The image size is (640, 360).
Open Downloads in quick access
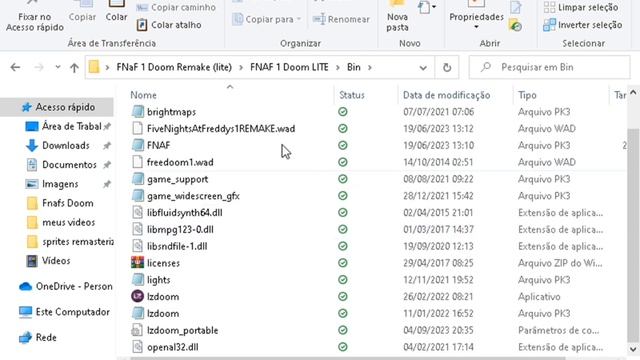point(65,145)
